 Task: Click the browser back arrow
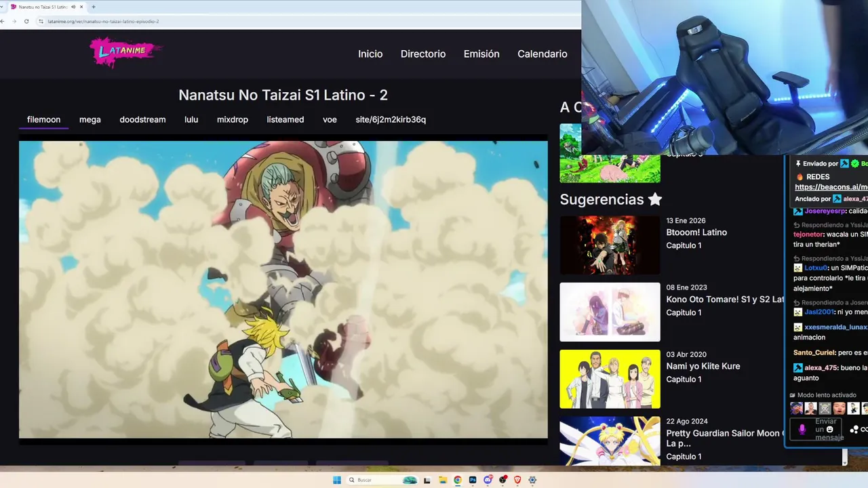pyautogui.click(x=3, y=21)
